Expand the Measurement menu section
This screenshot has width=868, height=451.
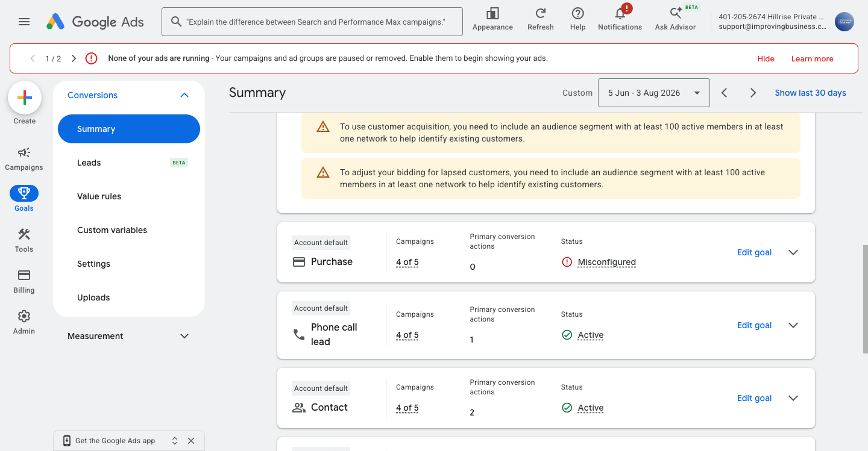[184, 336]
